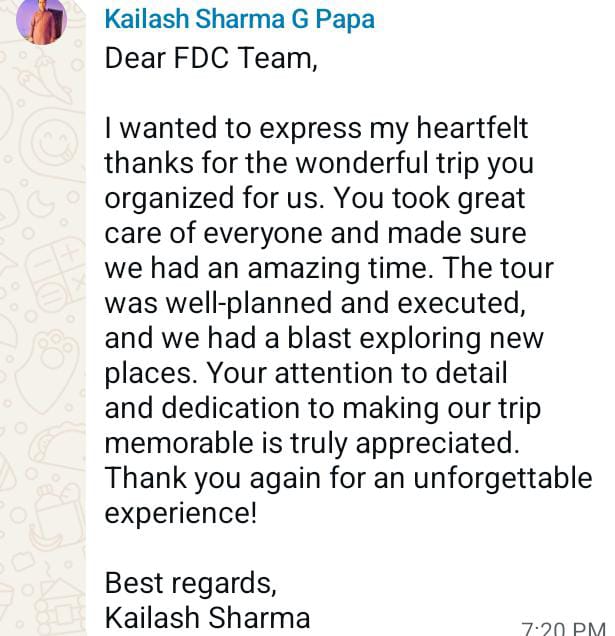Click the line "organized for us. You took great"
This screenshot has width=615, height=636.
tap(315, 198)
